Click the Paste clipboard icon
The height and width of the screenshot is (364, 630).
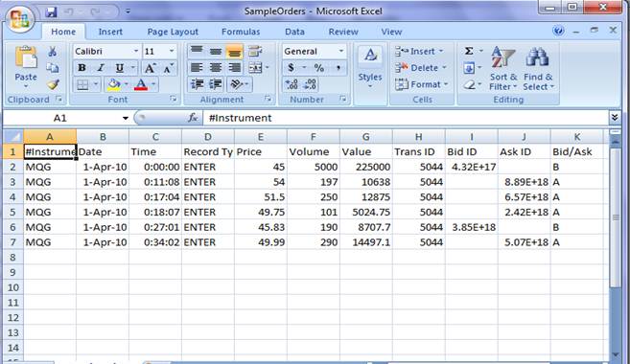[x=26, y=57]
